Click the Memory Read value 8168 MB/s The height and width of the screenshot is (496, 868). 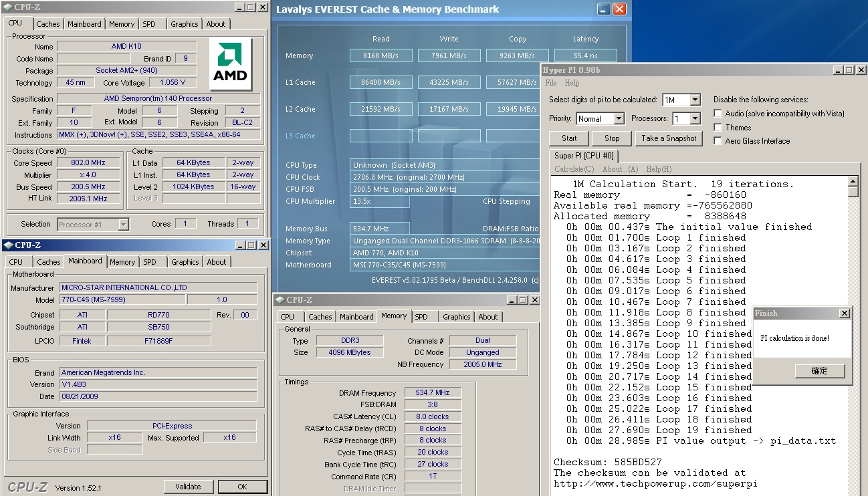pyautogui.click(x=381, y=55)
